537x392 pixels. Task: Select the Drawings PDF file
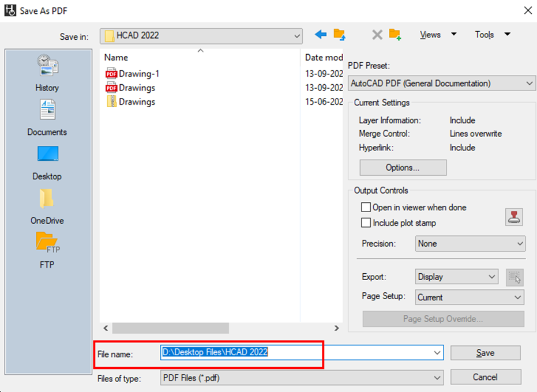[x=130, y=88]
